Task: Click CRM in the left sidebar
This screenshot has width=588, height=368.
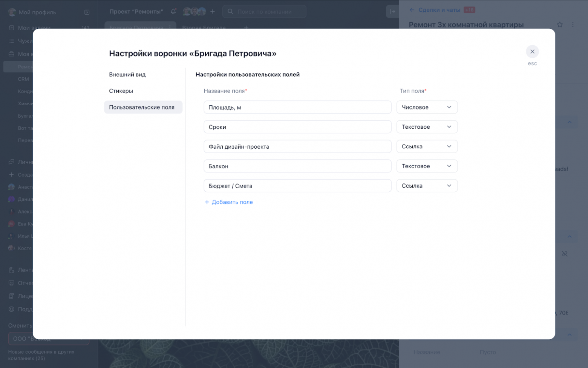Action: click(x=23, y=79)
